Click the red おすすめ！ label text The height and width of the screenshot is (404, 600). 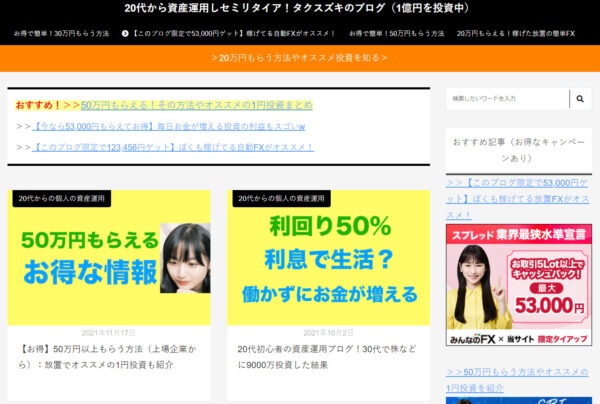tap(38, 105)
